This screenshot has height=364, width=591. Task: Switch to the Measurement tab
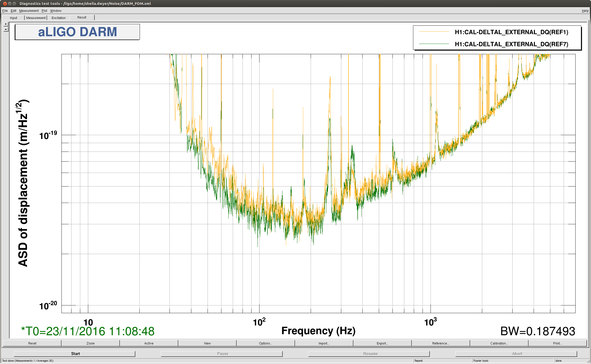pyautogui.click(x=36, y=18)
